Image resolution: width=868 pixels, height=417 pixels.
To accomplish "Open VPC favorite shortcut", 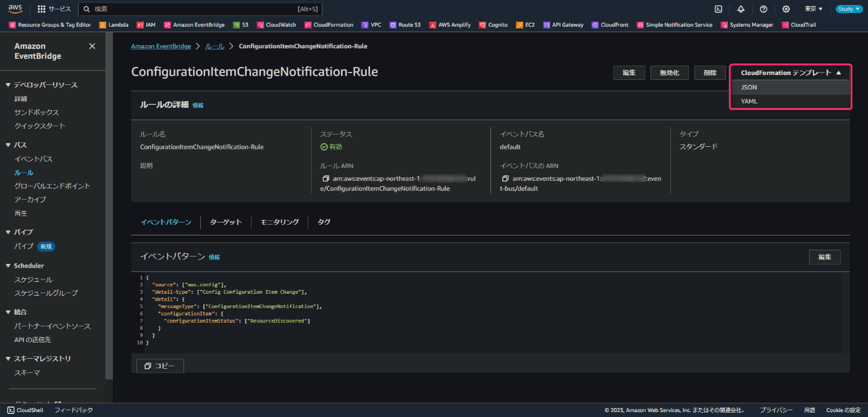I will [x=371, y=25].
